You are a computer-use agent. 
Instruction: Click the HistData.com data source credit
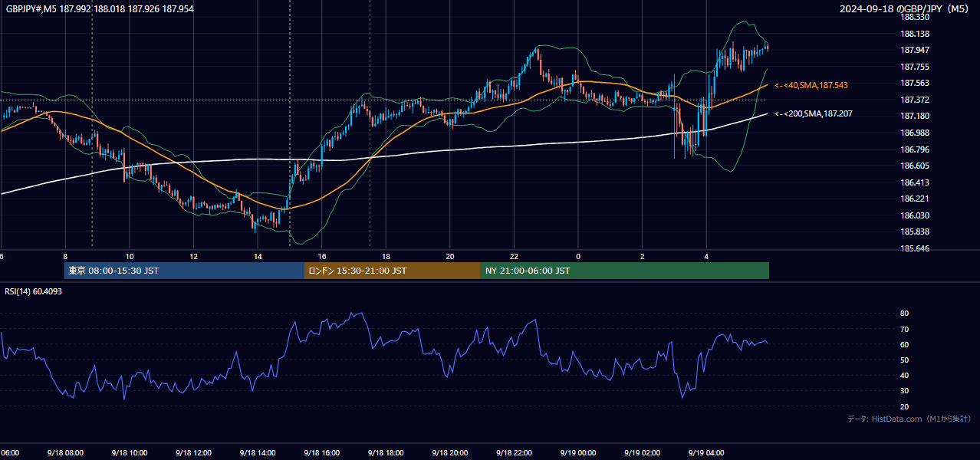pos(909,419)
